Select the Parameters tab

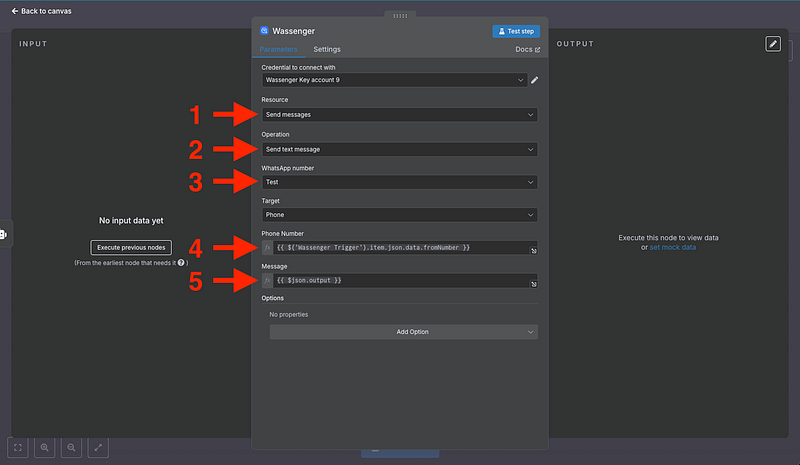(279, 49)
